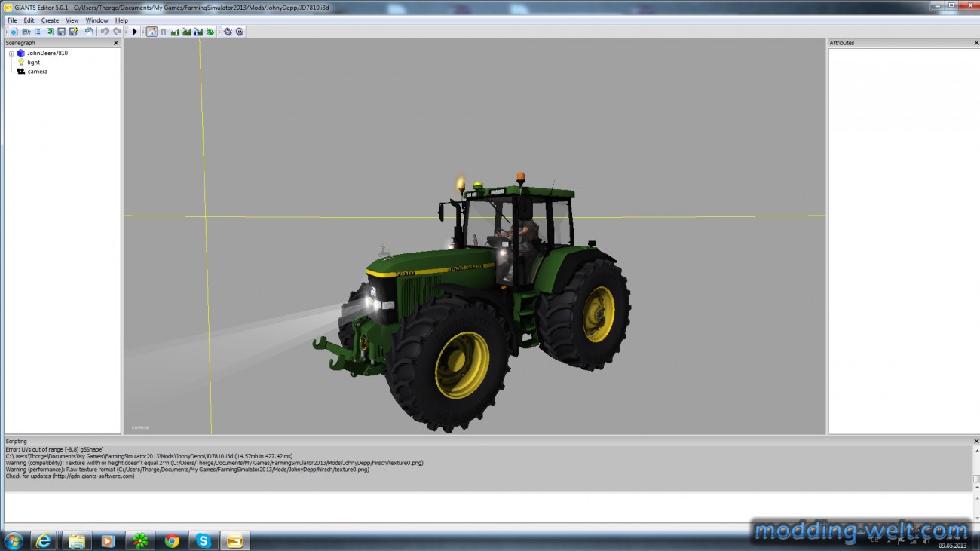The image size is (980, 551).
Task: Click the first gear-shaped toolbar icon
Action: [x=228, y=32]
